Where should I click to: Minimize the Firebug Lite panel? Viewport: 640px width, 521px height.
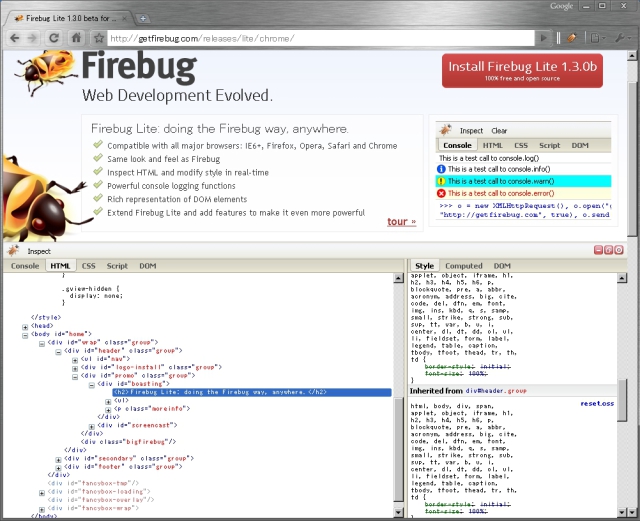point(598,250)
